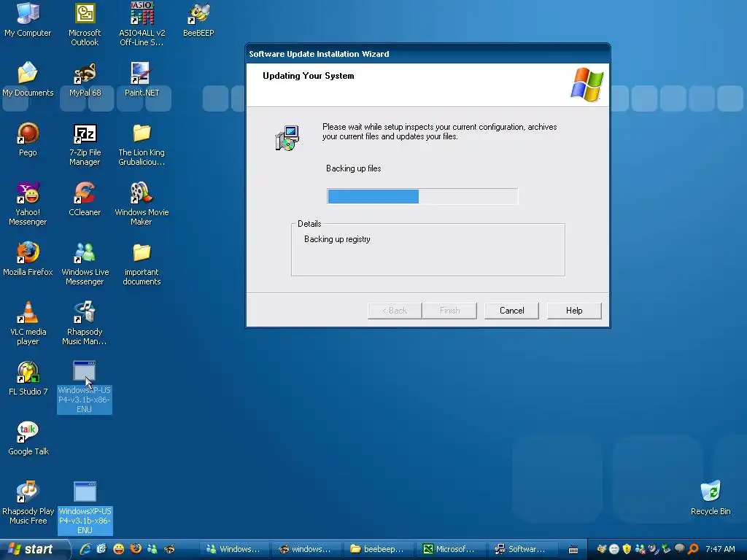This screenshot has width=747, height=560.
Task: Click the keyboard icon on the taskbar
Action: click(573, 550)
